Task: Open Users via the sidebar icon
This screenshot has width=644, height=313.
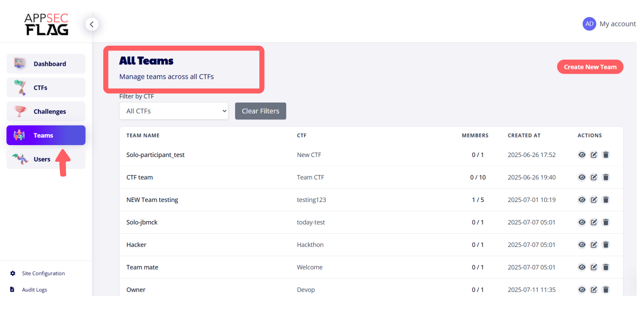Action: point(19,159)
